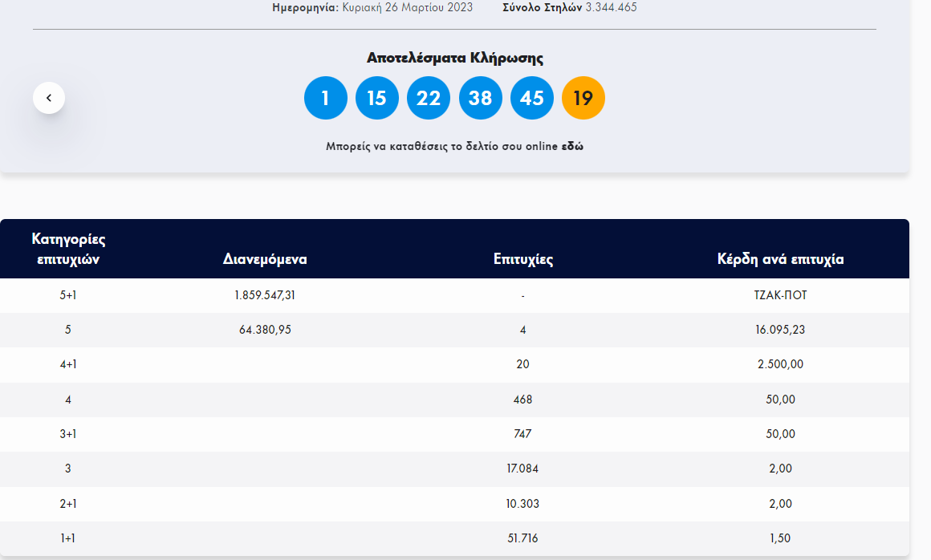Click the distributed amount 1.859.547,31
The width and height of the screenshot is (931, 560).
pyautogui.click(x=265, y=295)
